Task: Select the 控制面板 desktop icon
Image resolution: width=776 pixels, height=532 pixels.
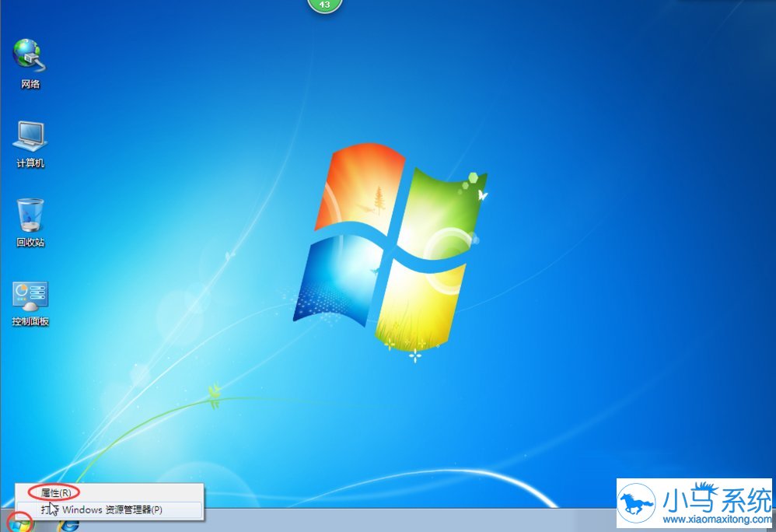Action: 30,304
